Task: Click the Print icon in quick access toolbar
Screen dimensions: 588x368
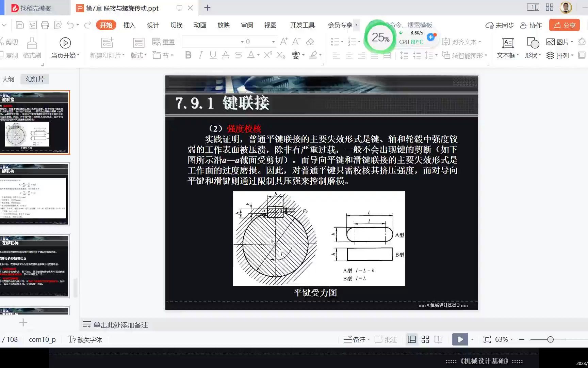Action: [x=45, y=25]
